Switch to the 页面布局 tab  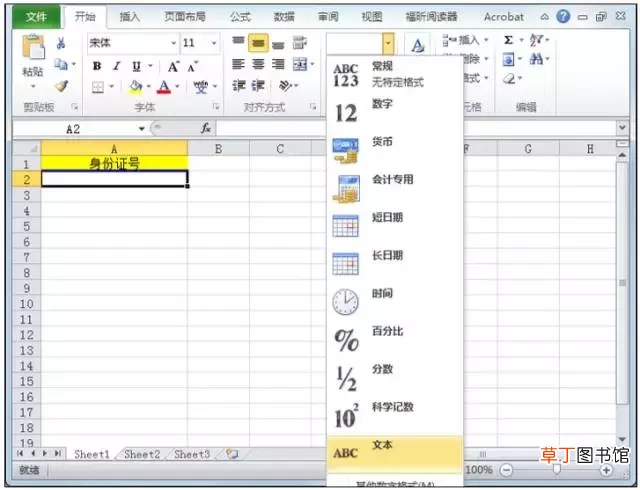click(185, 17)
